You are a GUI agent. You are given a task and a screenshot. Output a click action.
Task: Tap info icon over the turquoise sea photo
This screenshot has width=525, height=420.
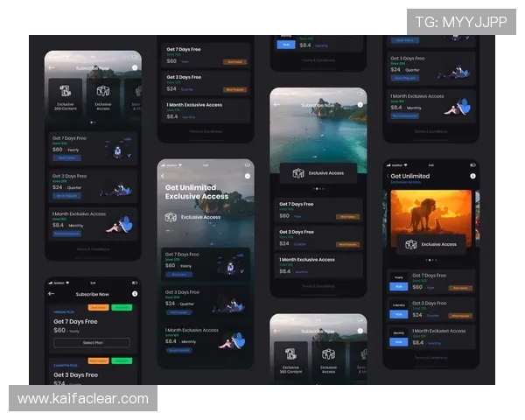click(360, 104)
